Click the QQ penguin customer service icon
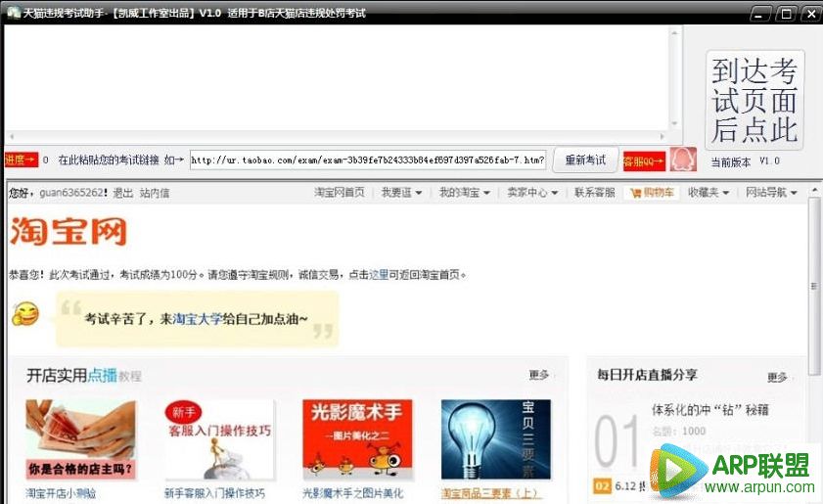 tap(683, 160)
